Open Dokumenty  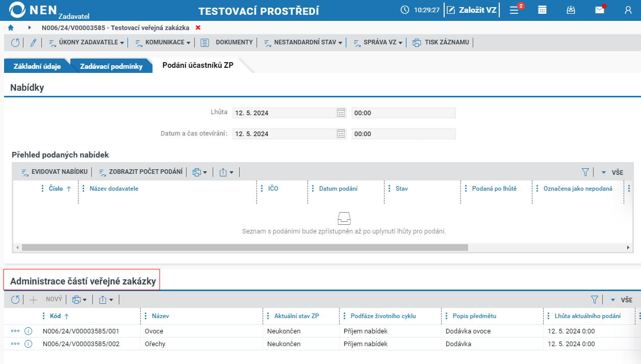pyautogui.click(x=227, y=42)
